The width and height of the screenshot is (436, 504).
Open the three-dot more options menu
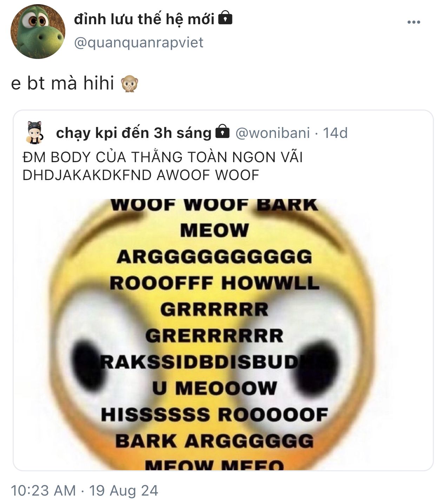tap(414, 22)
